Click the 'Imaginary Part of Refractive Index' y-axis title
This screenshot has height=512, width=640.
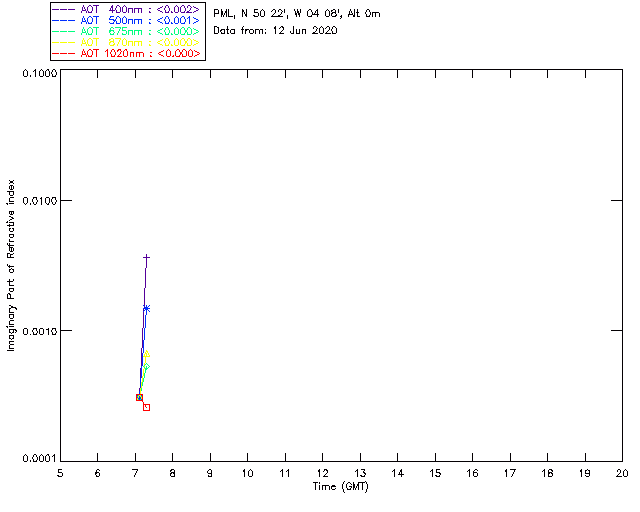pyautogui.click(x=11, y=265)
